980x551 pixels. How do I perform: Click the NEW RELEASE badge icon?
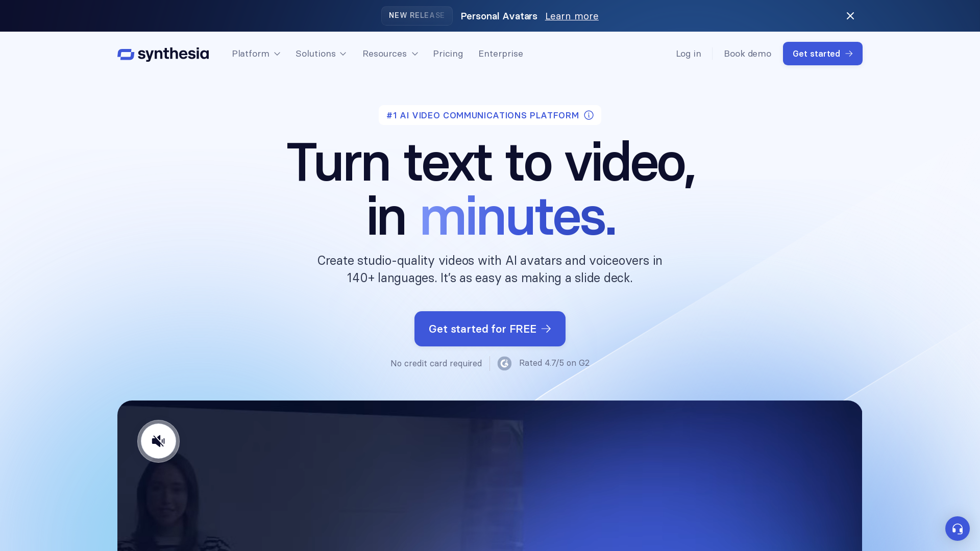(416, 15)
